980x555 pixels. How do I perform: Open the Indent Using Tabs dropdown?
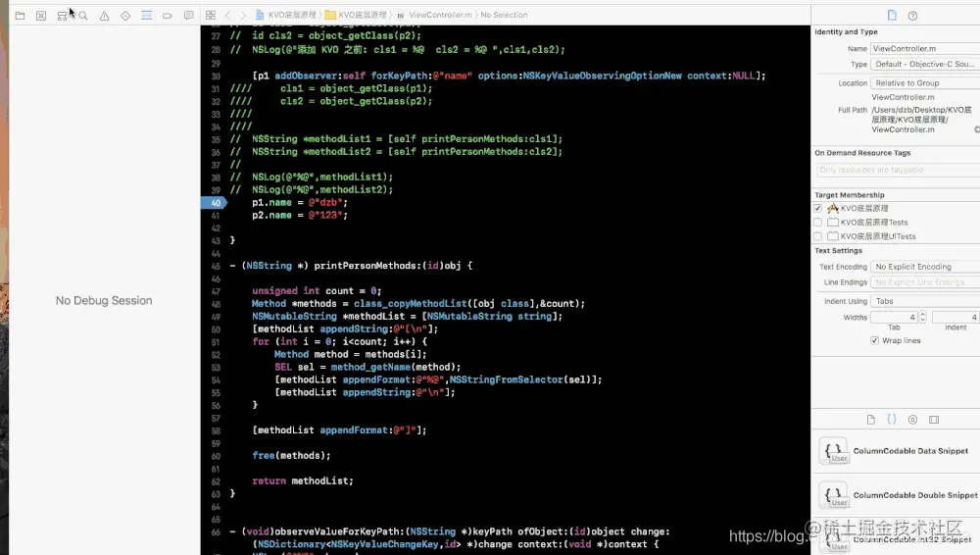pyautogui.click(x=925, y=301)
